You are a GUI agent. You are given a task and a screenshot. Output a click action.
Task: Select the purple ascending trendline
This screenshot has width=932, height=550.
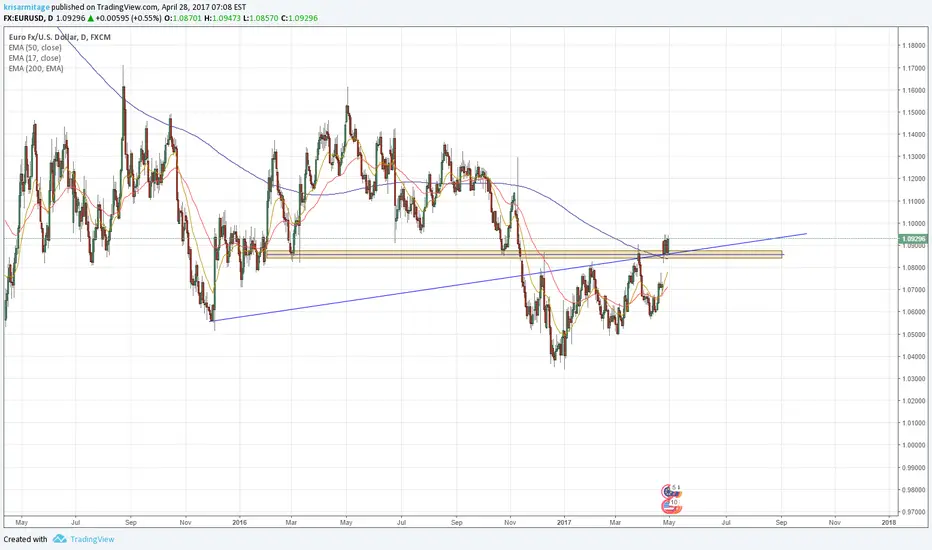click(509, 277)
